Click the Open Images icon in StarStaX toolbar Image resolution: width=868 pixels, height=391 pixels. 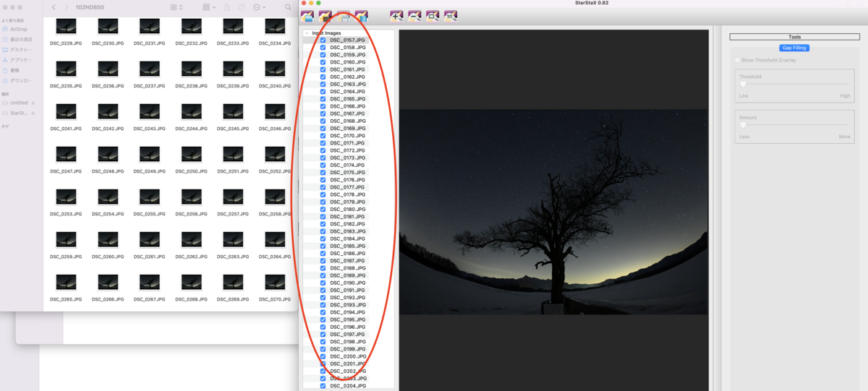pos(307,16)
